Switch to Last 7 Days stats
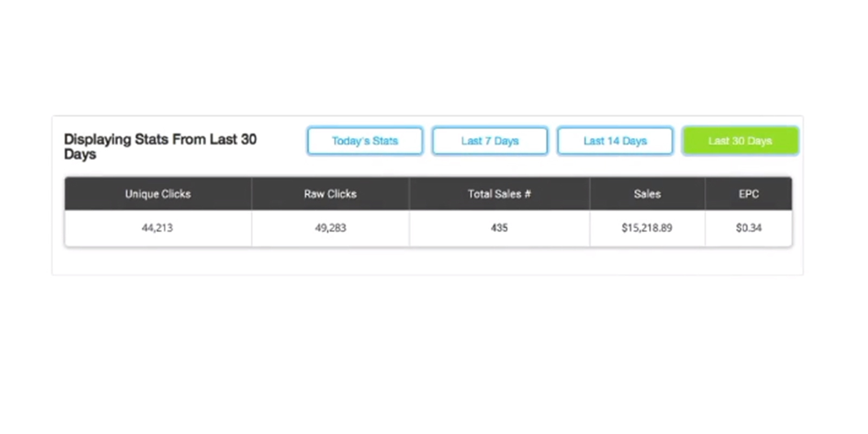The height and width of the screenshot is (434, 868). [x=490, y=141]
